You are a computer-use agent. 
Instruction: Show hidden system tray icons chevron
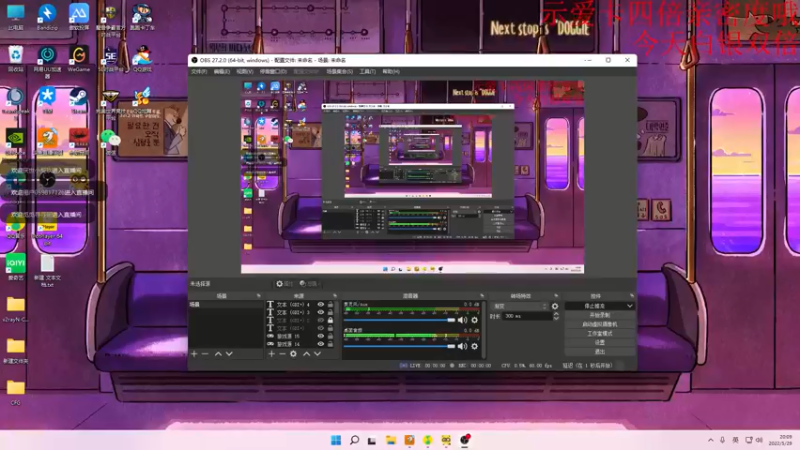point(711,440)
